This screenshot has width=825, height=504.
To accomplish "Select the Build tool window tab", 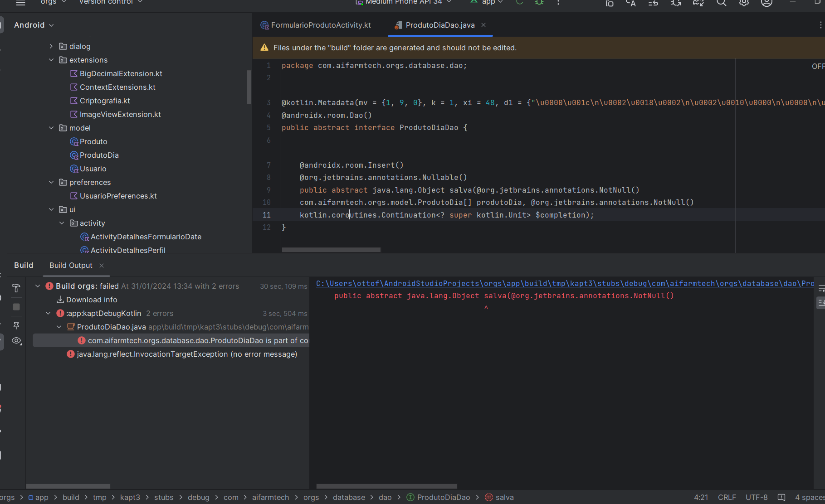I will pyautogui.click(x=24, y=265).
